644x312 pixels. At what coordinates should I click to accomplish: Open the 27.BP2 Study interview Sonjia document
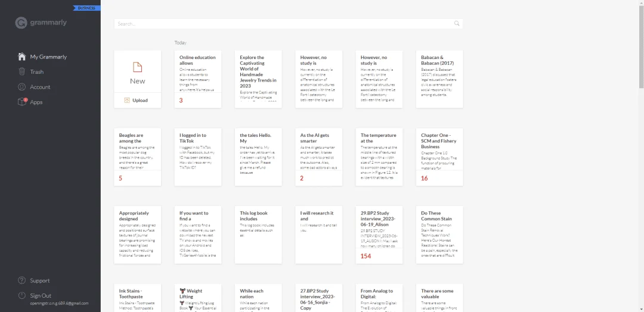pos(318,298)
